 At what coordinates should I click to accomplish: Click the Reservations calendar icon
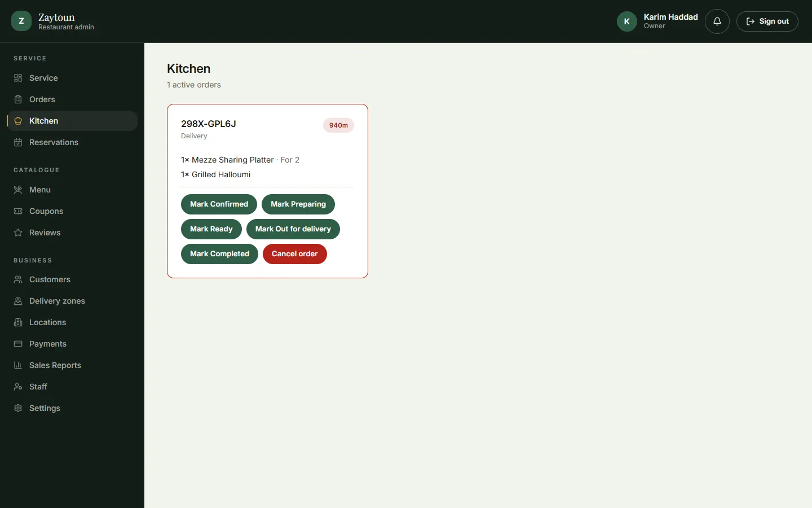[18, 142]
